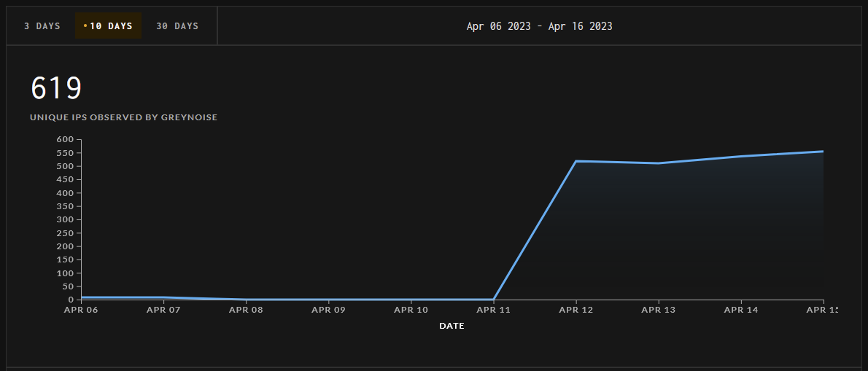Click the DATE axis title

(x=452, y=326)
